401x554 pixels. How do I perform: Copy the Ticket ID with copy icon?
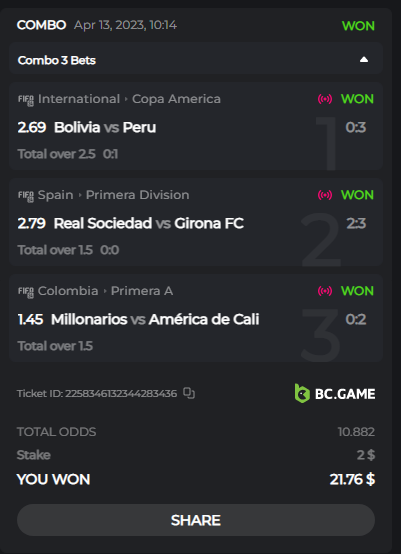pos(189,393)
